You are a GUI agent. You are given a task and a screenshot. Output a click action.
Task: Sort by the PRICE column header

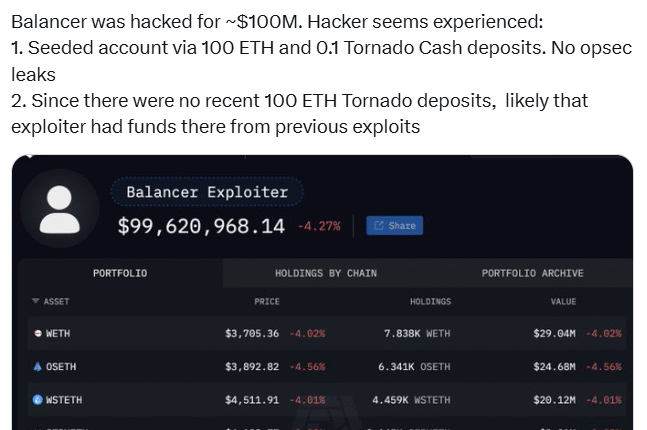tap(267, 301)
